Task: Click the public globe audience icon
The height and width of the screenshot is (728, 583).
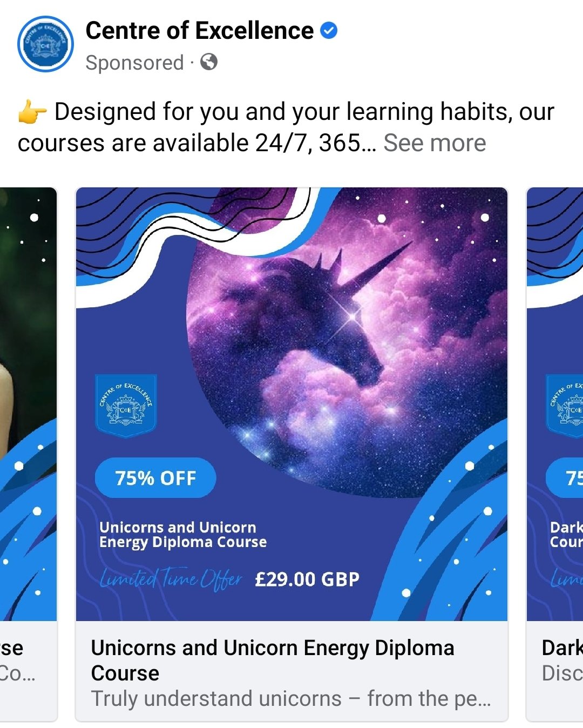Action: [x=209, y=62]
